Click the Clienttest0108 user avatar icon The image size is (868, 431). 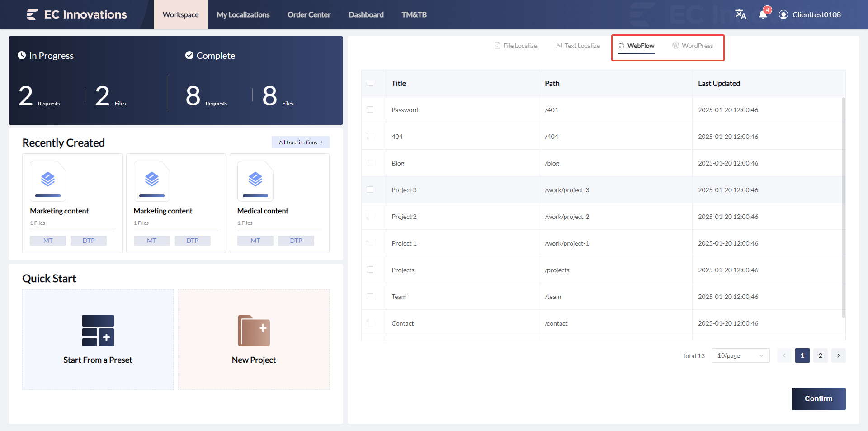point(783,14)
